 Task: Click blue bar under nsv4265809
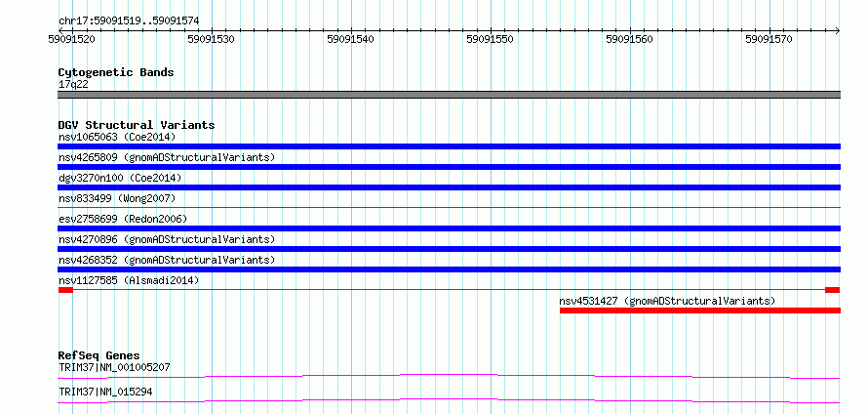pos(449,167)
